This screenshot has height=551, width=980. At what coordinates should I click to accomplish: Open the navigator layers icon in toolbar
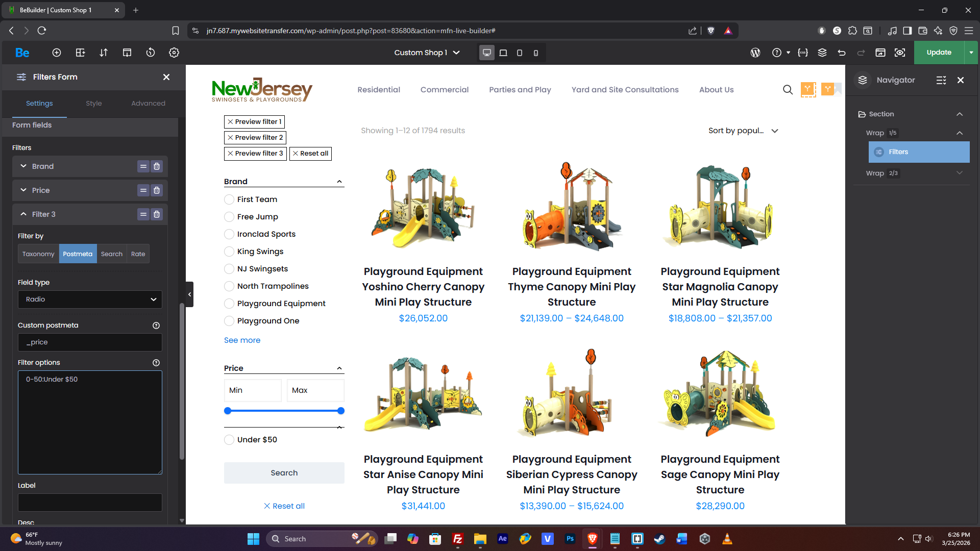[x=822, y=53]
